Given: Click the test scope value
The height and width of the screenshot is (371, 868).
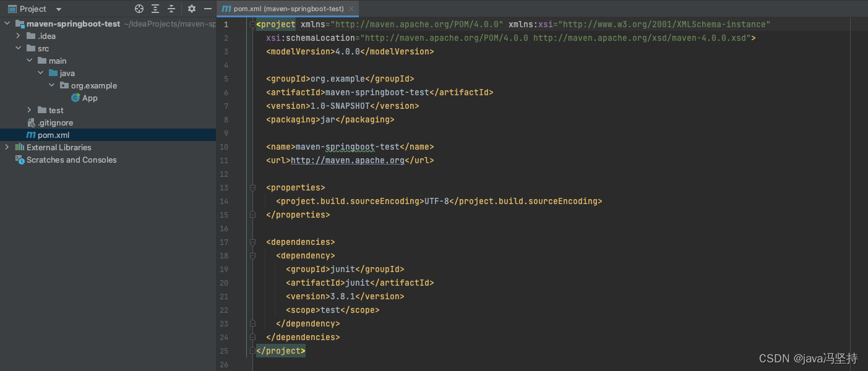Looking at the screenshot, I should [330, 310].
